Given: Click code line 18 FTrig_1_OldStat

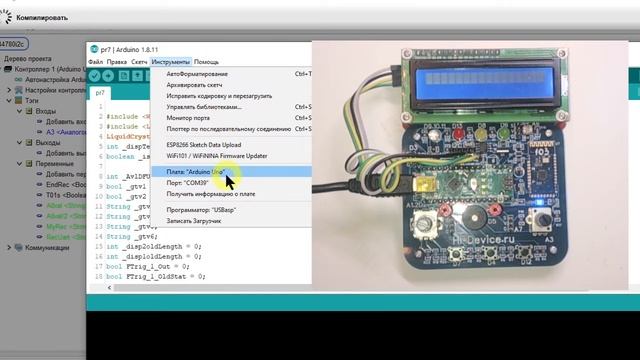Looking at the screenshot, I should 156,276.
